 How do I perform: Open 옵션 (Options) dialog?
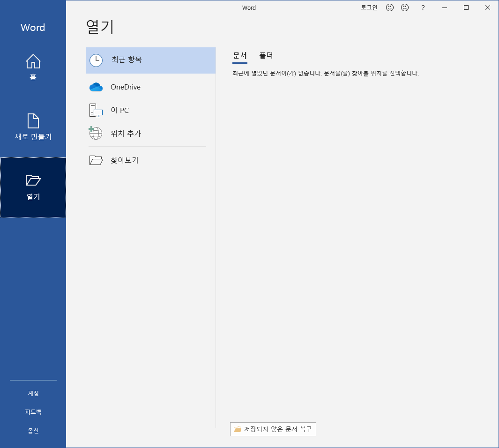click(33, 431)
